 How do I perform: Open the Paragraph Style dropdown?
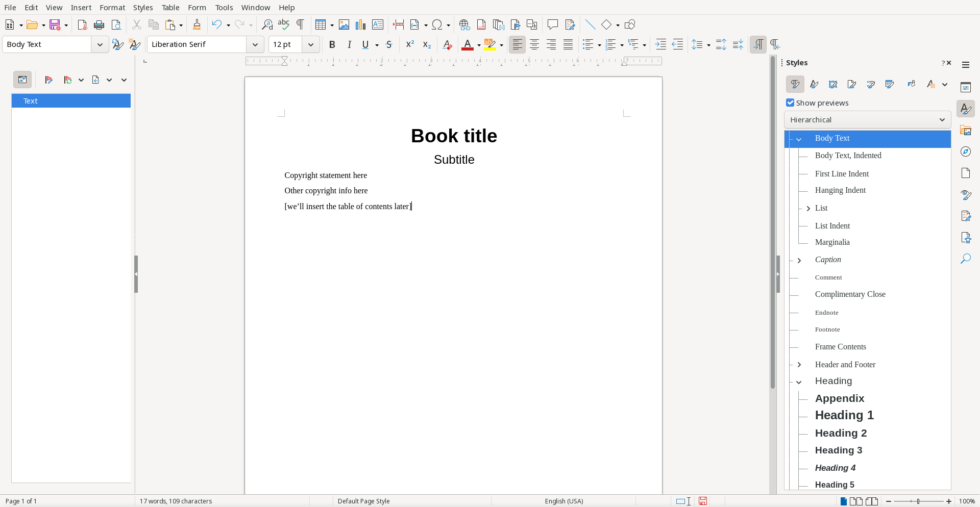click(100, 45)
